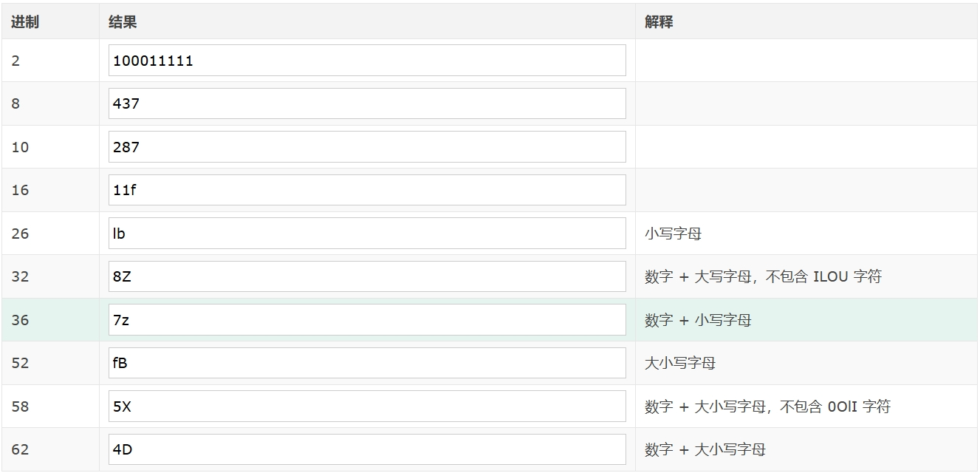Select the base 52 field showing fB
The height and width of the screenshot is (473, 980).
pos(367,363)
